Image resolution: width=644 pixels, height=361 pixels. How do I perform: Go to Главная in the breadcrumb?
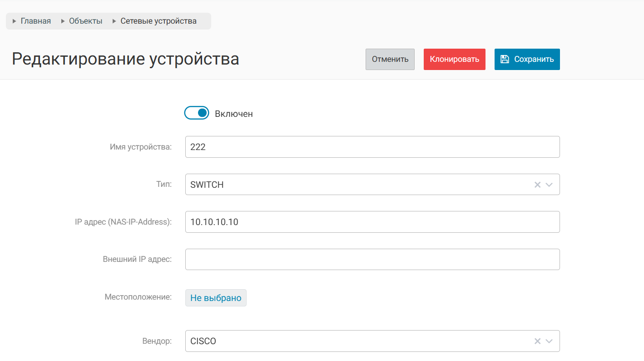(36, 21)
